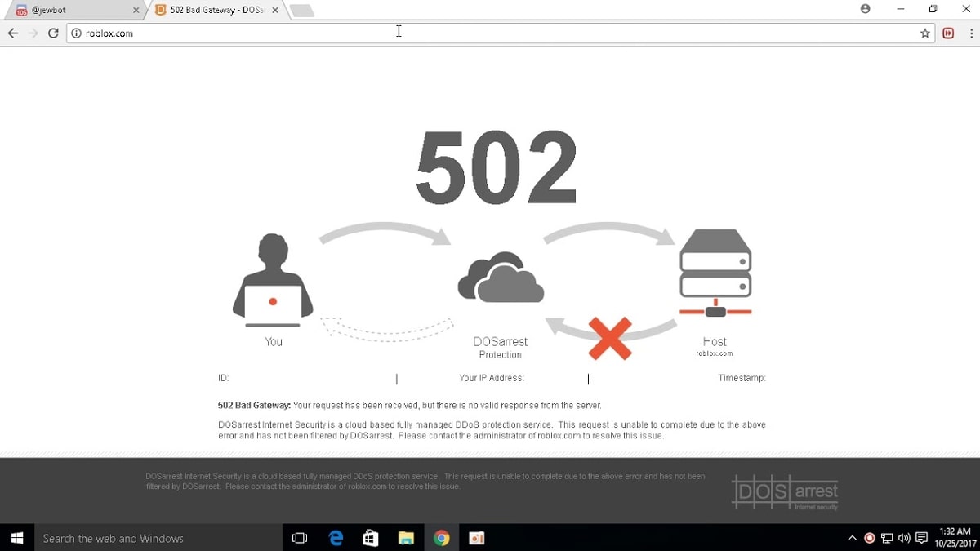Reload the roblox.com page
The width and height of the screenshot is (980, 551).
pyautogui.click(x=54, y=33)
